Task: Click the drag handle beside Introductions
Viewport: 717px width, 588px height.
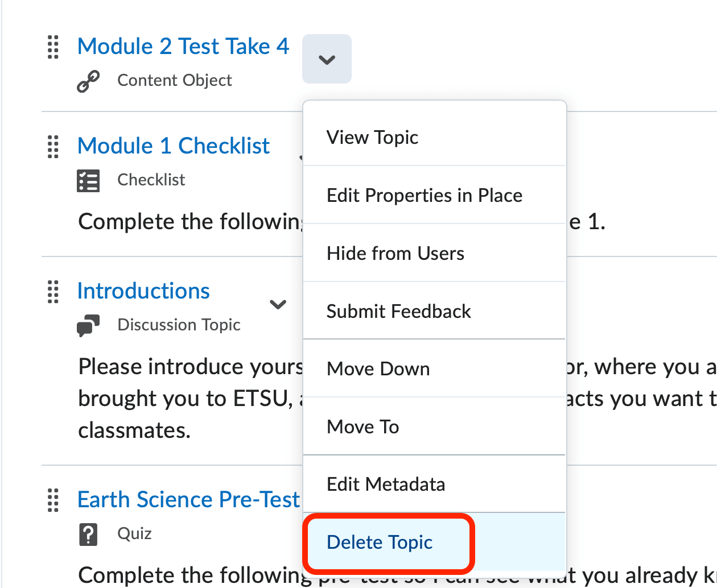Action: (53, 292)
